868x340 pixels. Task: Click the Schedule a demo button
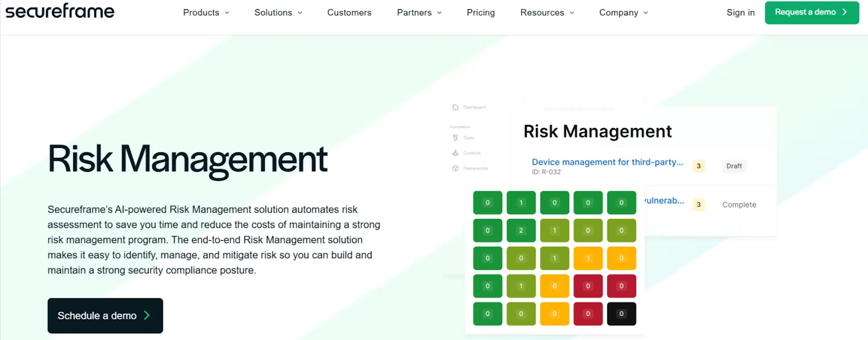point(105,316)
